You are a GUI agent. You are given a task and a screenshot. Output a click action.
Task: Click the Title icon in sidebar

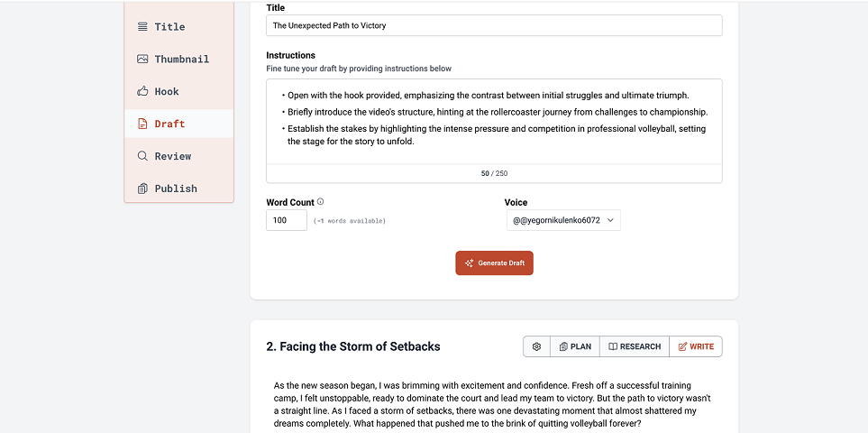(x=142, y=27)
